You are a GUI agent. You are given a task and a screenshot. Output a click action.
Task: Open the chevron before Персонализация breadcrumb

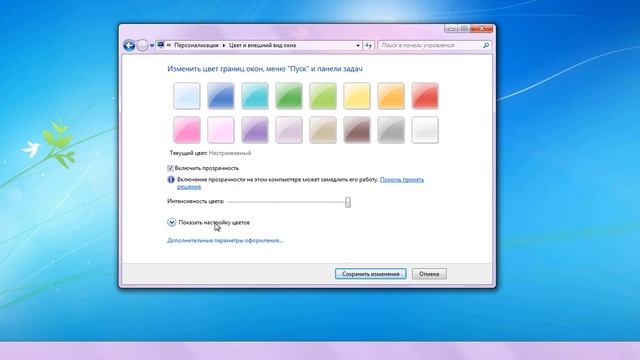pos(169,45)
